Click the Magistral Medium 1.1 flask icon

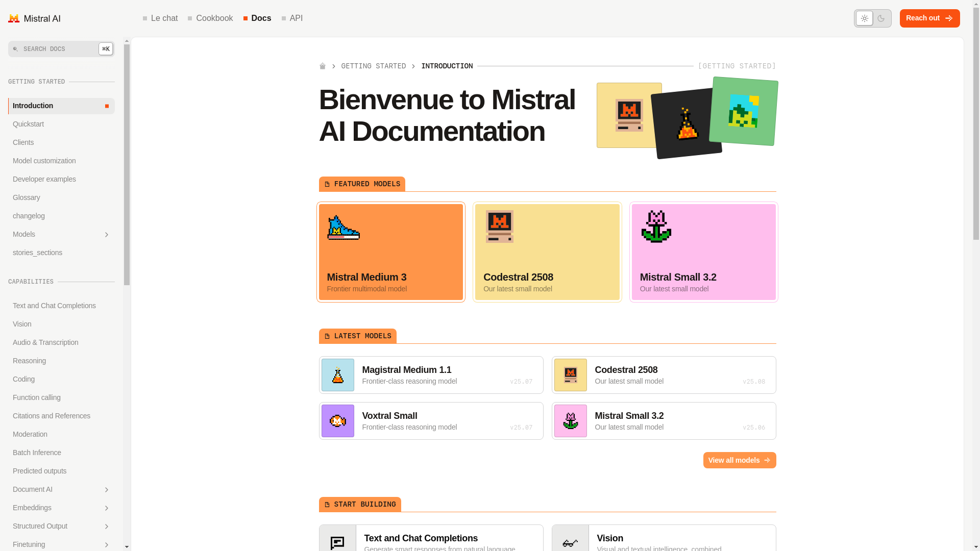pyautogui.click(x=337, y=375)
